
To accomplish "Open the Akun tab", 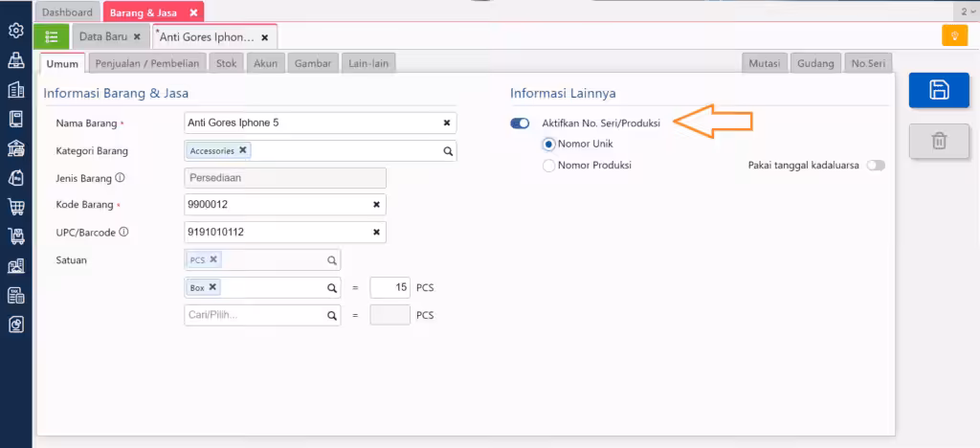I will (266, 63).
